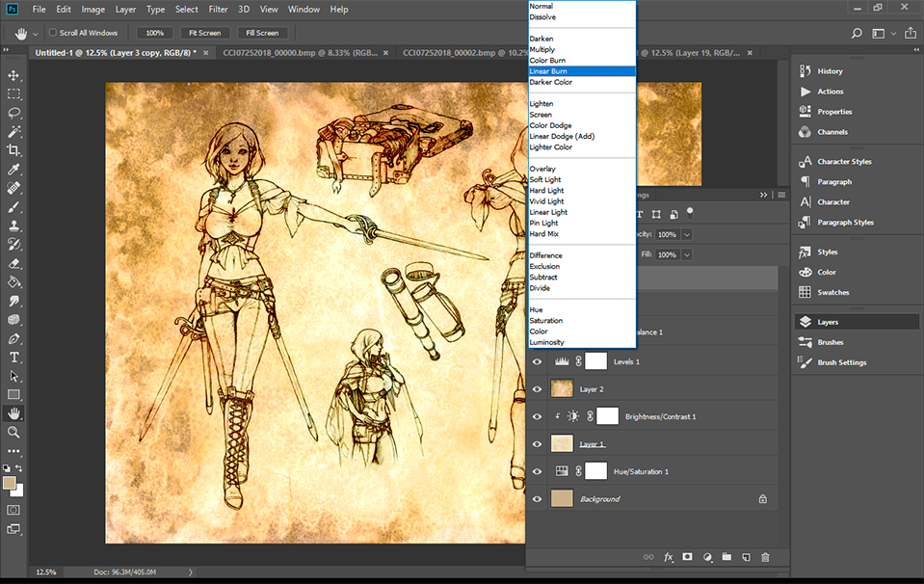This screenshot has width=924, height=584.
Task: Toggle visibility of Layer 2
Action: pos(538,389)
